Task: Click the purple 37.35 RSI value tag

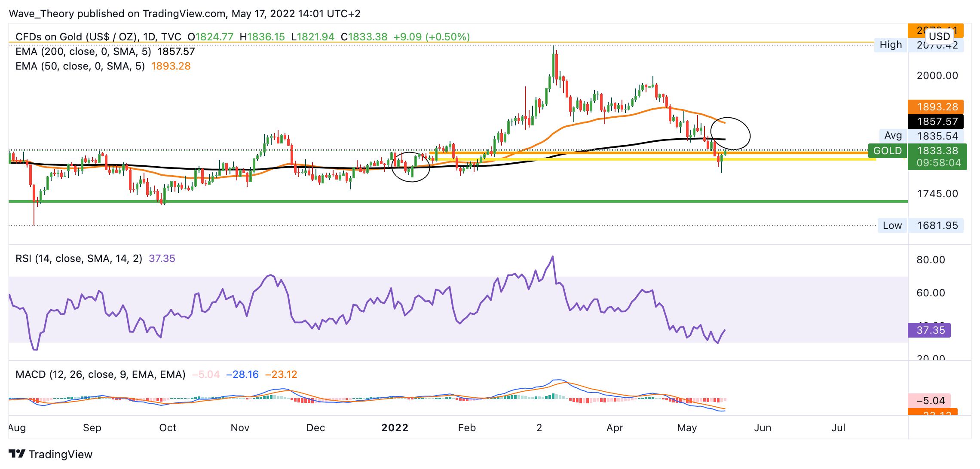Action: [x=930, y=330]
